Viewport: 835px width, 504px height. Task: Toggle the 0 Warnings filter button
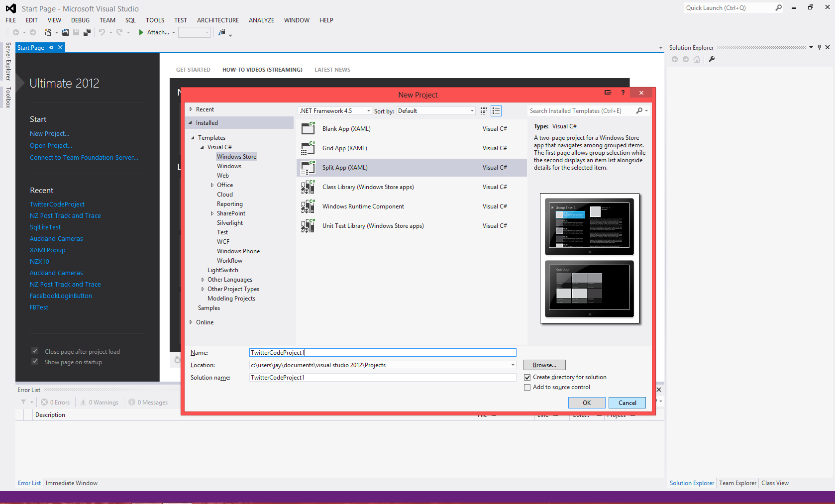pos(100,402)
